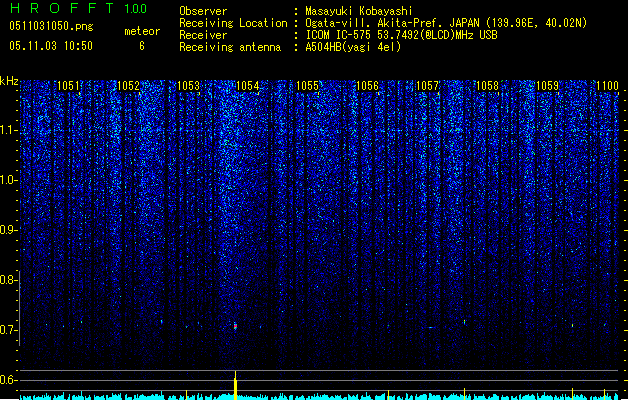Click the kHz axis unit label
Image resolution: width=629 pixels, height=400 pixels.
(x=9, y=81)
